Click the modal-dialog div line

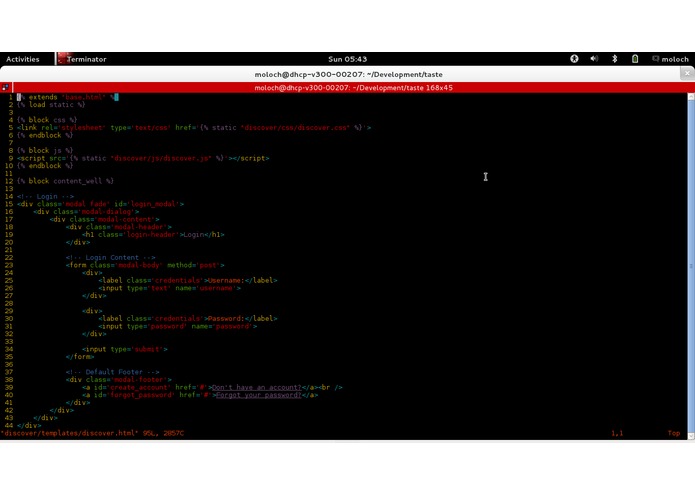[86, 211]
